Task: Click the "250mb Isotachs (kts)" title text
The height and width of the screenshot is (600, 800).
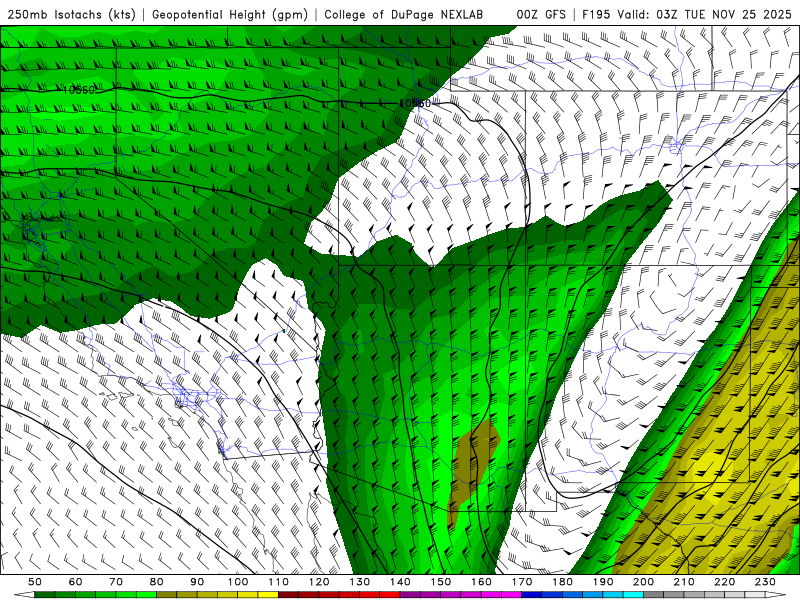Action: (72, 15)
